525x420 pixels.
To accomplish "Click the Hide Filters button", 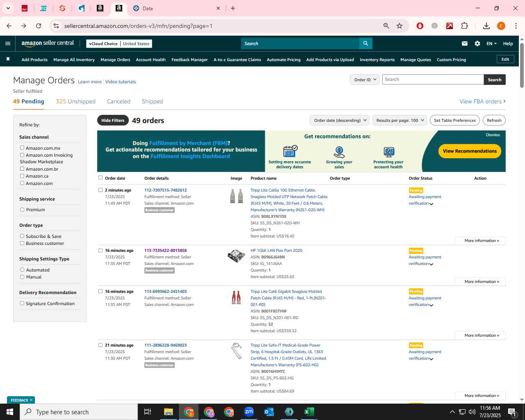I will click(x=113, y=120).
